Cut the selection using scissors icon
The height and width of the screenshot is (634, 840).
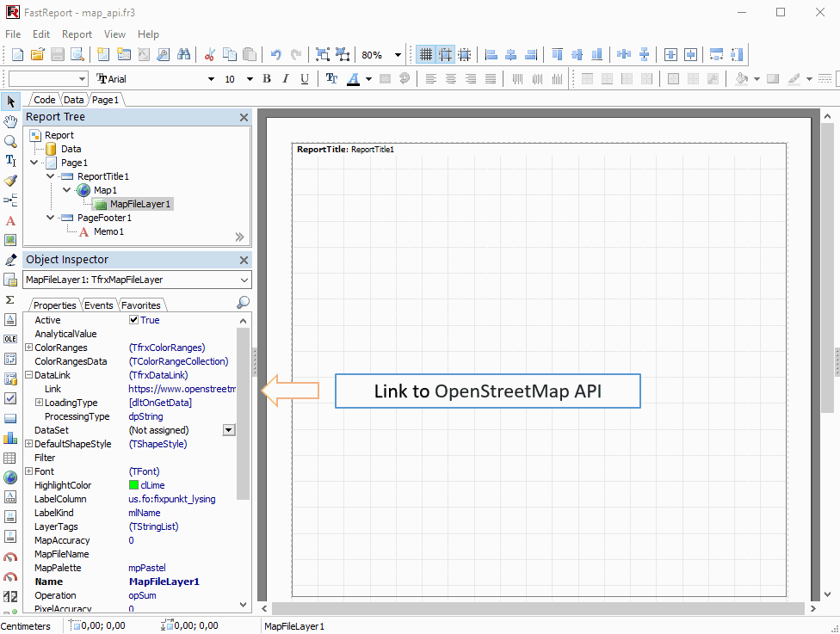coord(209,54)
